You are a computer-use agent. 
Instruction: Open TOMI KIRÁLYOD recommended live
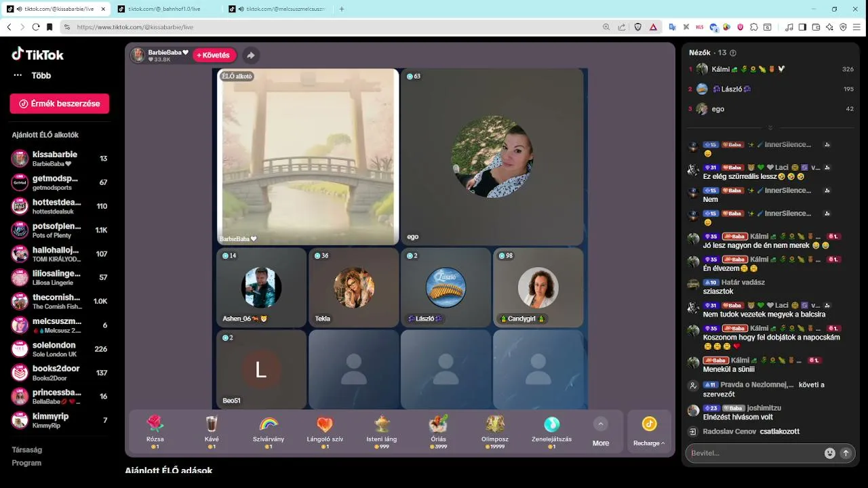(x=60, y=253)
